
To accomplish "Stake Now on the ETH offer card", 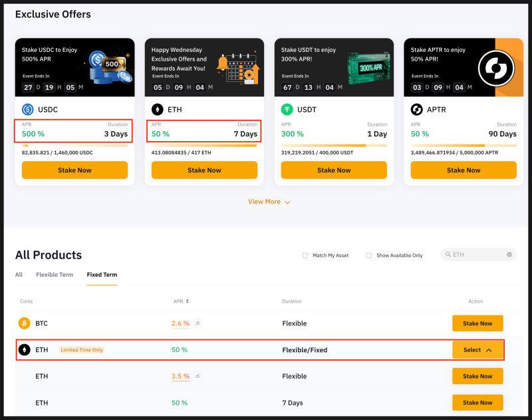I will click(x=204, y=170).
